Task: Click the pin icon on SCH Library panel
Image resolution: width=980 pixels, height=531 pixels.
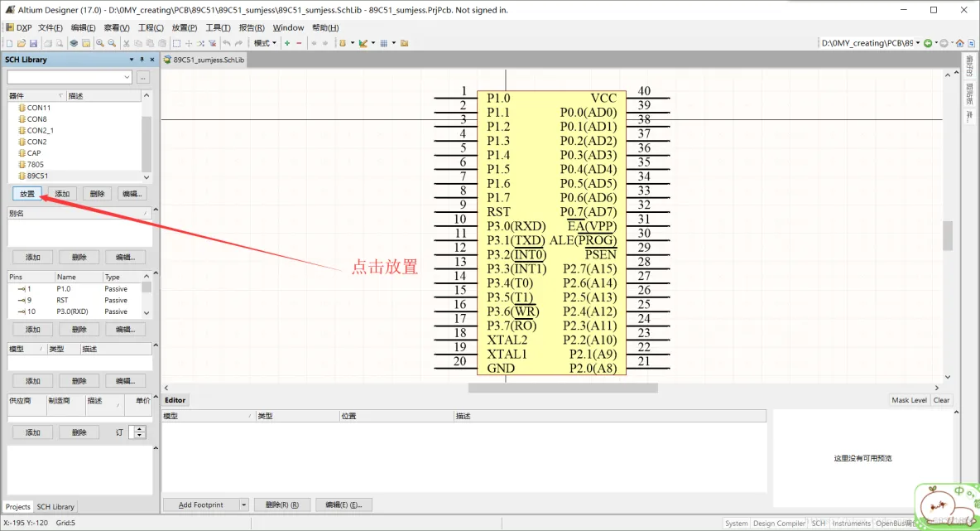Action: click(x=142, y=60)
